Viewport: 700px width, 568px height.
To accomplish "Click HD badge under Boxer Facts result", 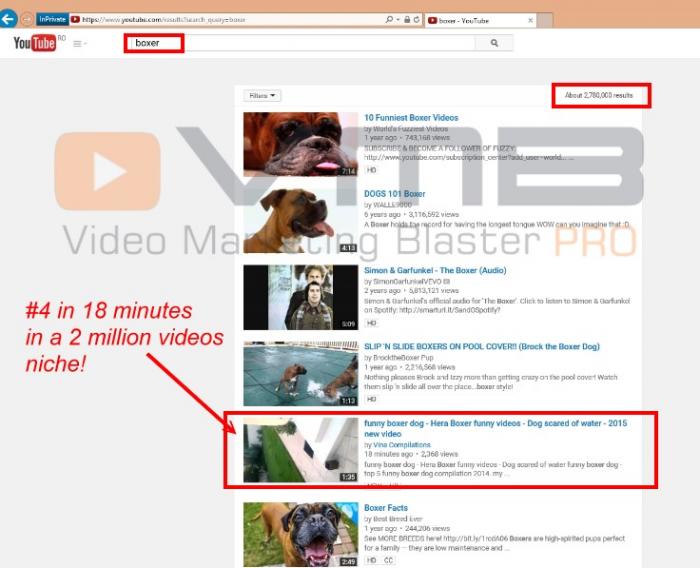I will point(371,560).
